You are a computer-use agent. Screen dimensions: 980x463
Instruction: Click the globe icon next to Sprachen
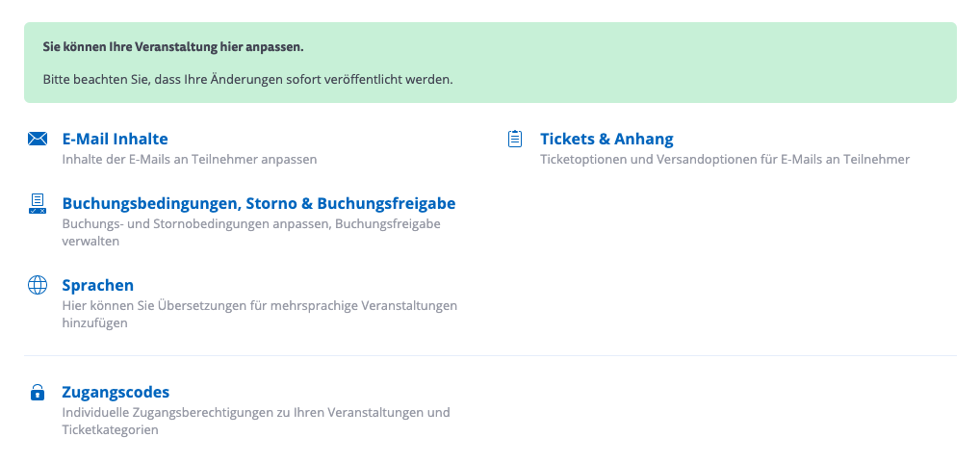[38, 285]
